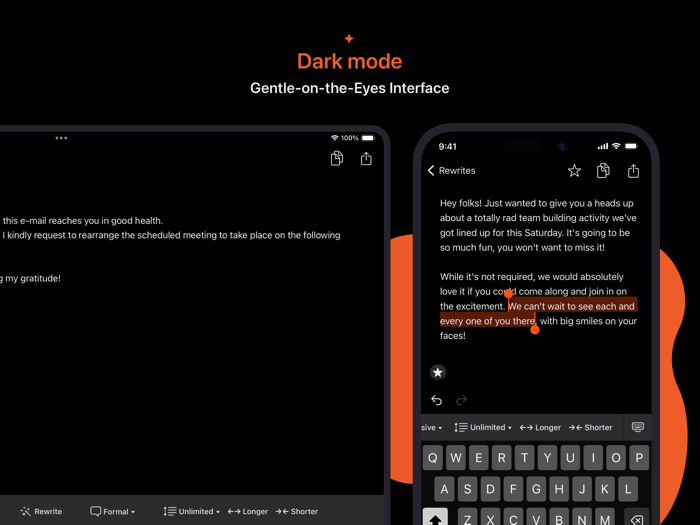Viewport: 700px width, 525px height.
Task: Tap the J key on the keyboard
Action: click(582, 489)
